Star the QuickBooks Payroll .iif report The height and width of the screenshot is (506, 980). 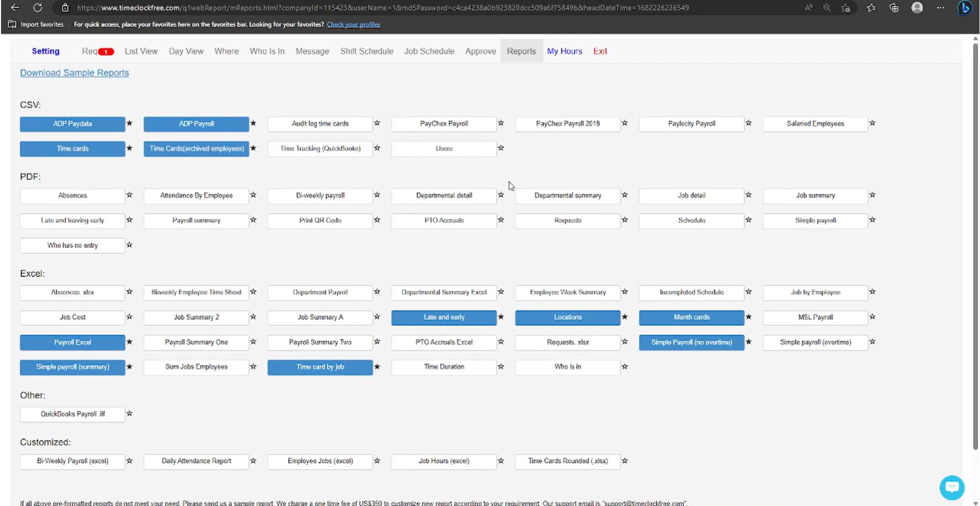(129, 414)
